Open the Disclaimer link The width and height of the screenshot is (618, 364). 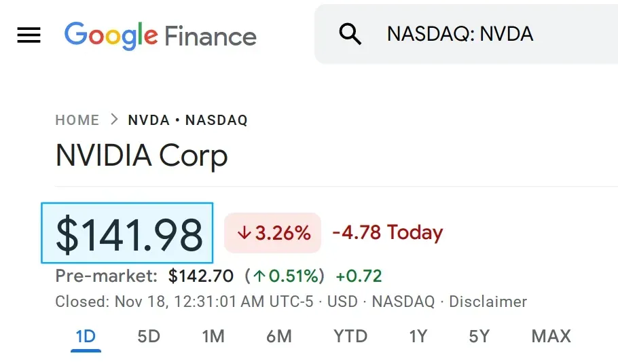tap(488, 302)
